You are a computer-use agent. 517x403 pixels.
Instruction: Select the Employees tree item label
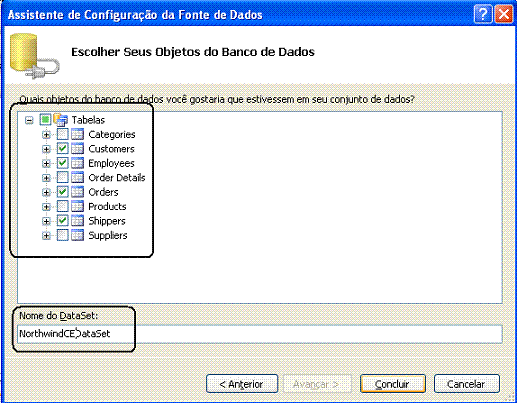[111, 163]
